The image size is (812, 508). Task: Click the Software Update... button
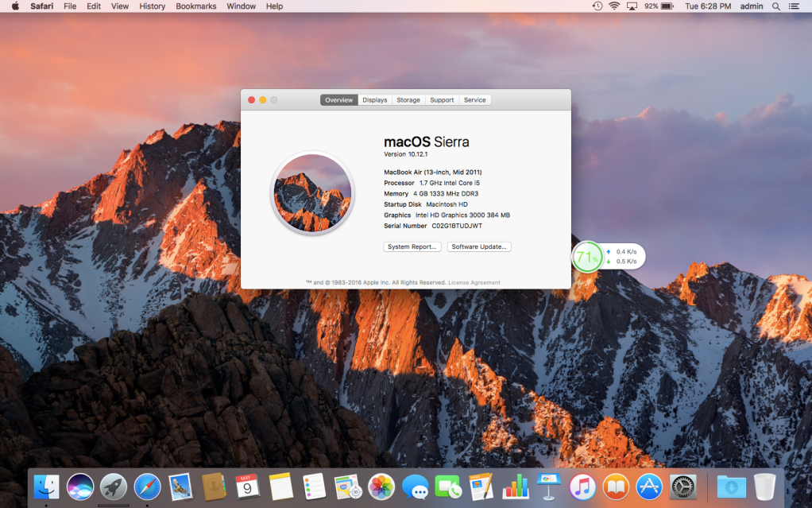(x=479, y=246)
